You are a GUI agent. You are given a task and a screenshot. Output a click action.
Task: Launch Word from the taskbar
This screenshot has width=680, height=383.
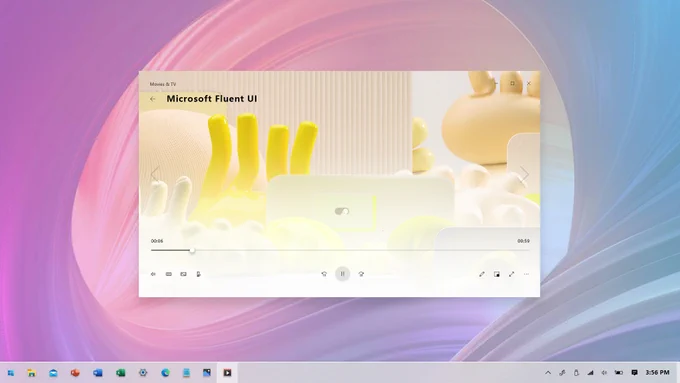[98, 373]
